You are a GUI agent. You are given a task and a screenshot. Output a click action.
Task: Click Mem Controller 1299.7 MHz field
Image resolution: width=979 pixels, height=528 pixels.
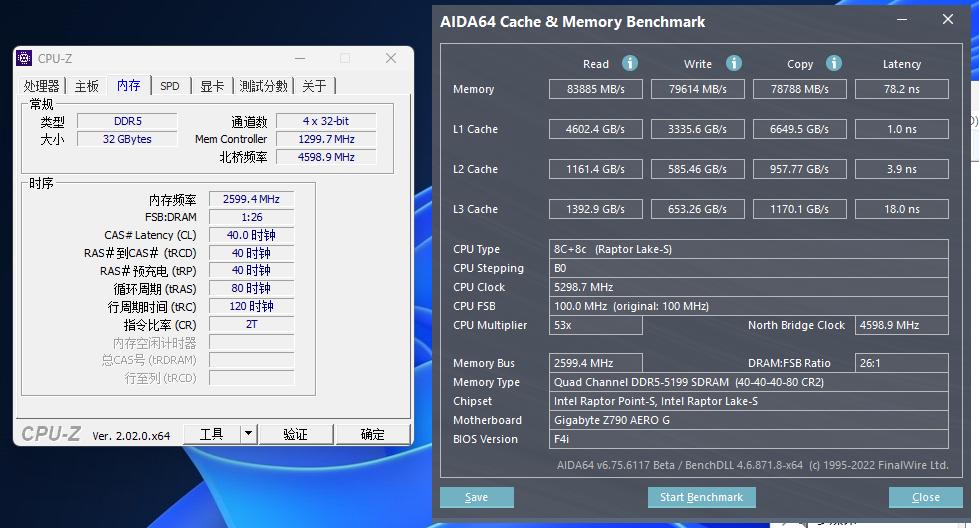click(x=326, y=139)
